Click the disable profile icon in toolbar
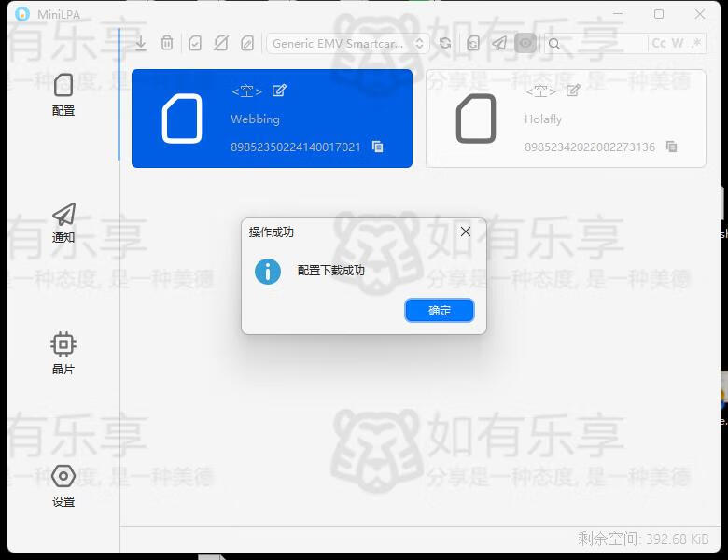This screenshot has width=728, height=560. [221, 43]
